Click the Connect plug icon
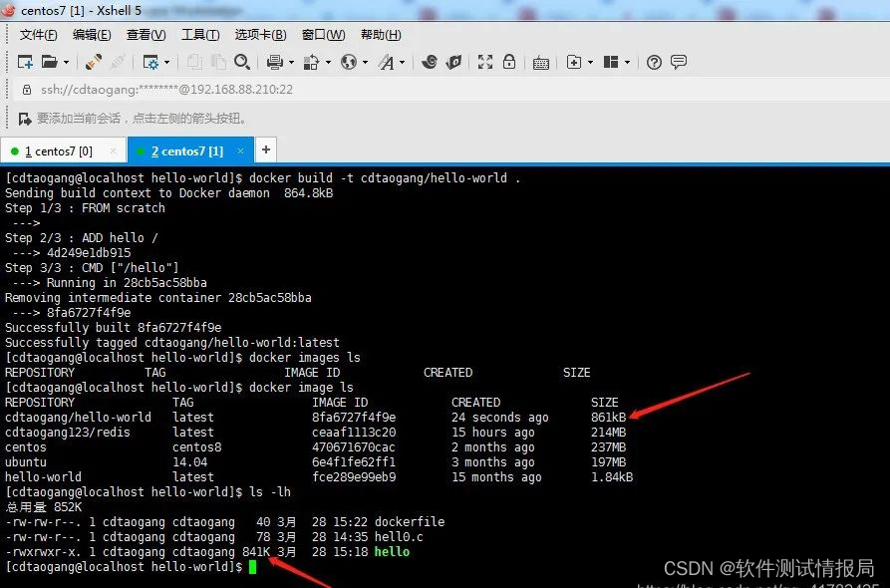 (93, 62)
